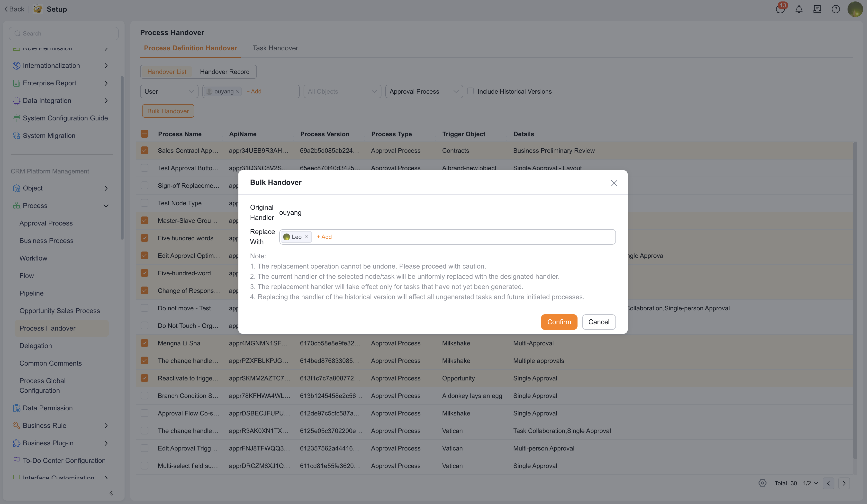The height and width of the screenshot is (504, 867).
Task: Open table column settings gear icon
Action: pos(762,483)
